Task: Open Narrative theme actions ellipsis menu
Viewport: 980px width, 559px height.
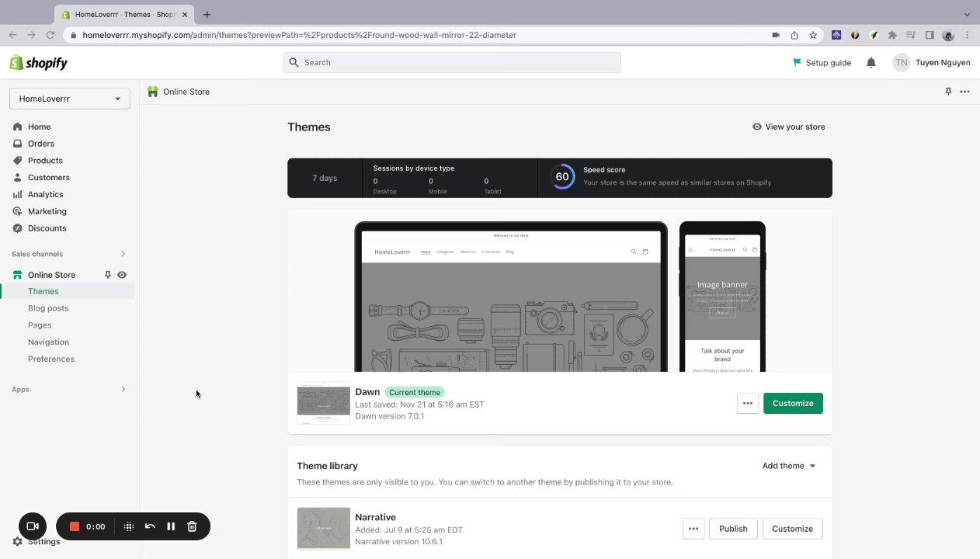Action: 693,529
